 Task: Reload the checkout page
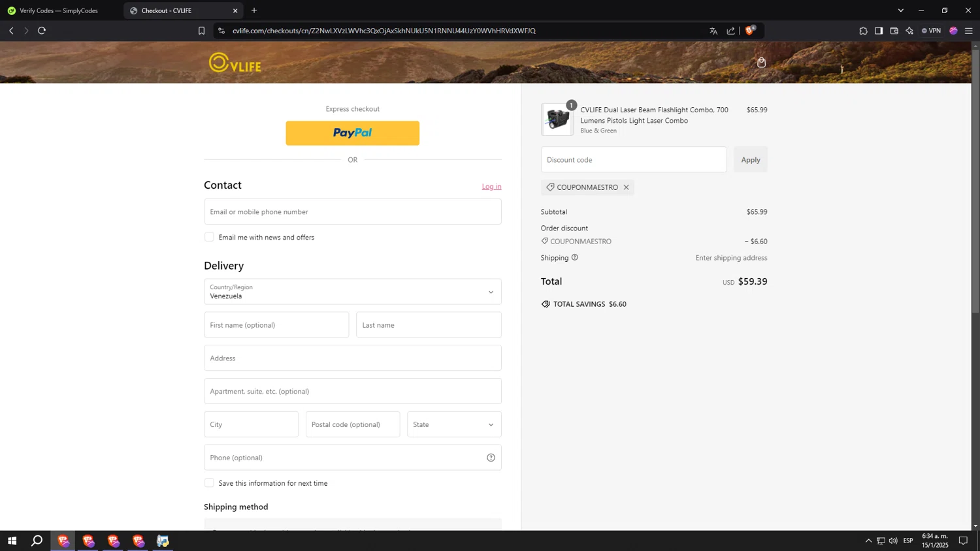42,31
